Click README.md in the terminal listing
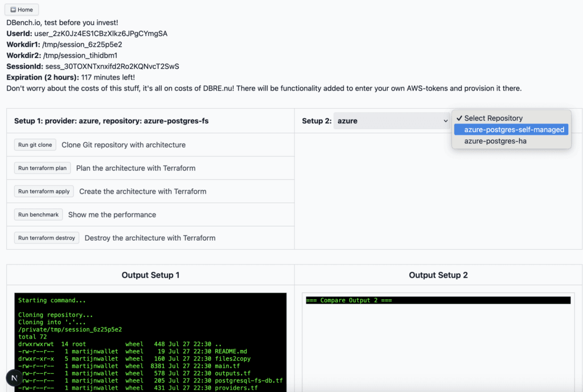 coord(231,351)
